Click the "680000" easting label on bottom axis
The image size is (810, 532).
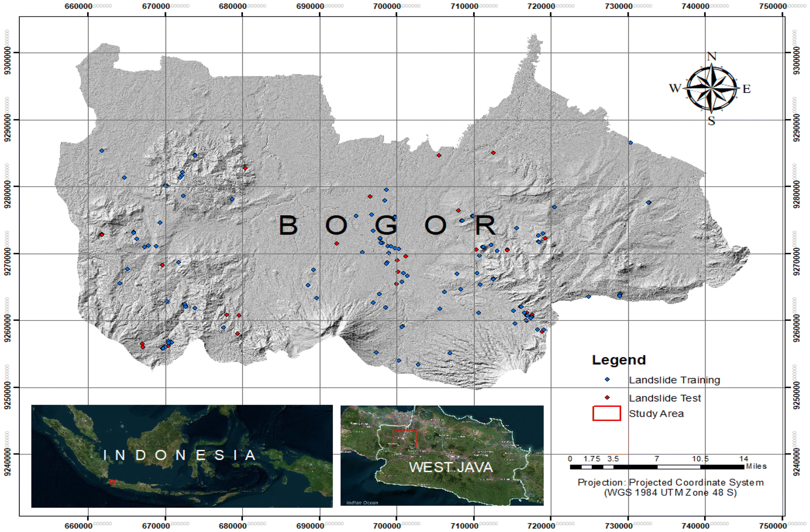coord(233,526)
